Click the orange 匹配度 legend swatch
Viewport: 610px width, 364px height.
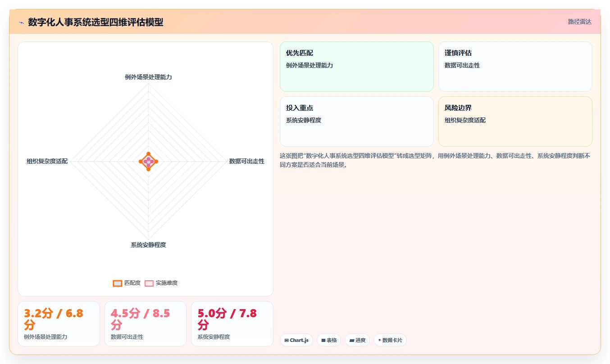118,283
